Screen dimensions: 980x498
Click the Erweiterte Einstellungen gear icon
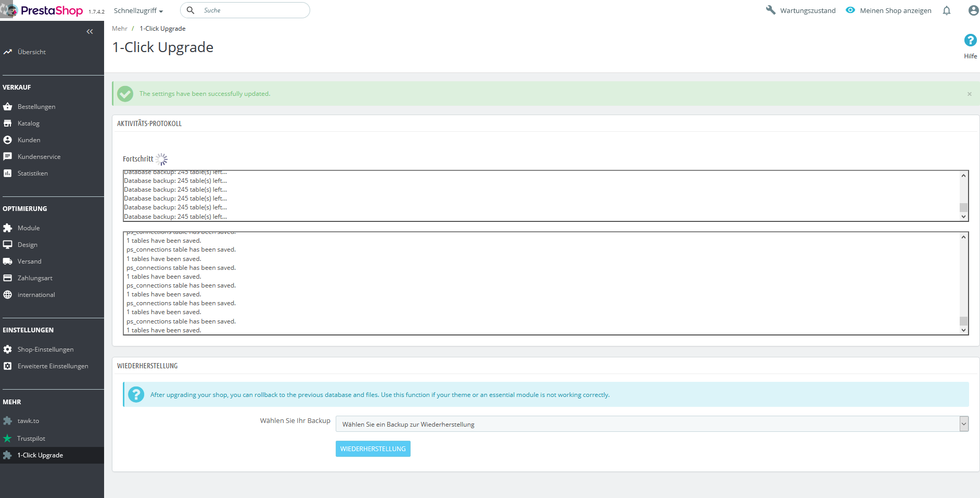click(8, 366)
